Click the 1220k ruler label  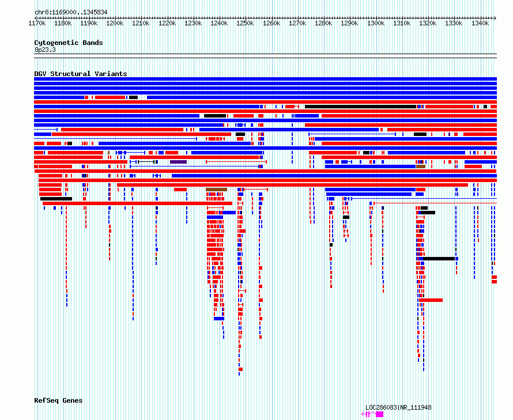(167, 23)
